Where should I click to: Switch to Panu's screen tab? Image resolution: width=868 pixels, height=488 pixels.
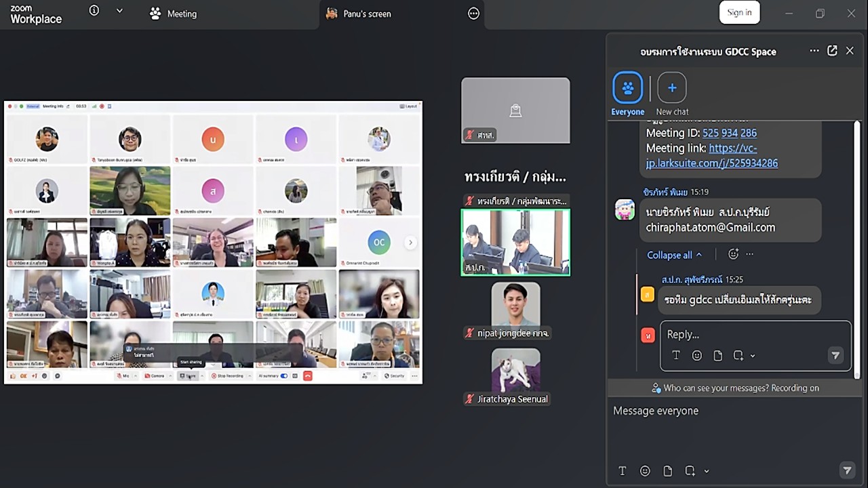click(358, 14)
